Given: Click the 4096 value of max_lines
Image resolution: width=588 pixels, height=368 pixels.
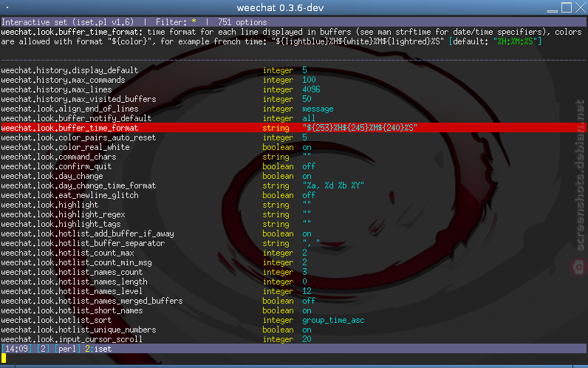Looking at the screenshot, I should click(311, 89).
